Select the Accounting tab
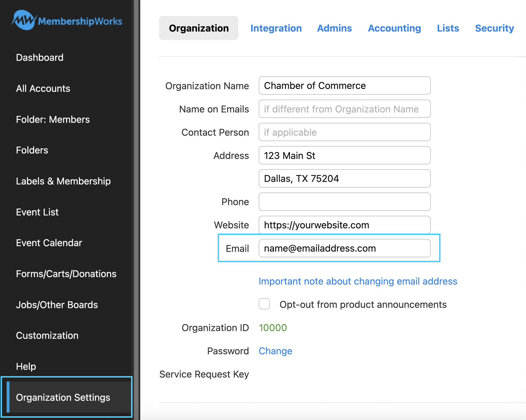The width and height of the screenshot is (526, 420). [x=394, y=28]
